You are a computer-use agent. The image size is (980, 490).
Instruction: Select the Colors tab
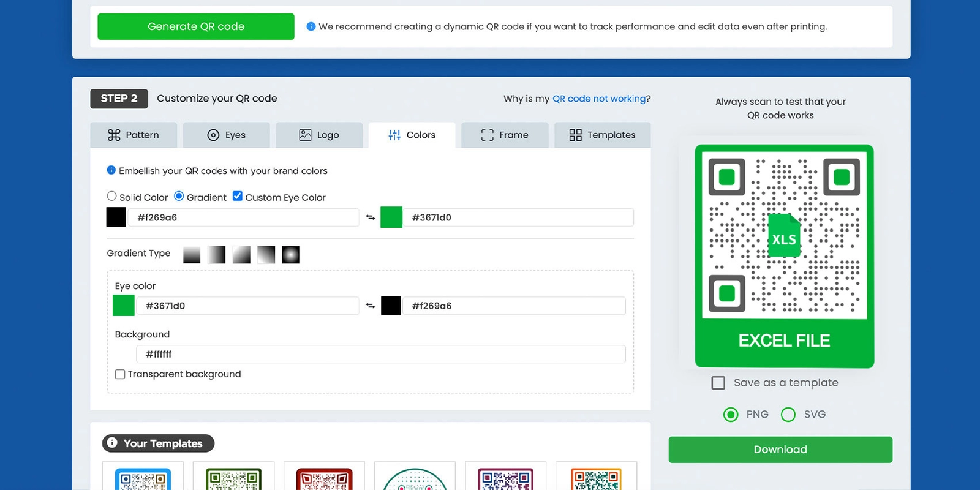(x=412, y=135)
